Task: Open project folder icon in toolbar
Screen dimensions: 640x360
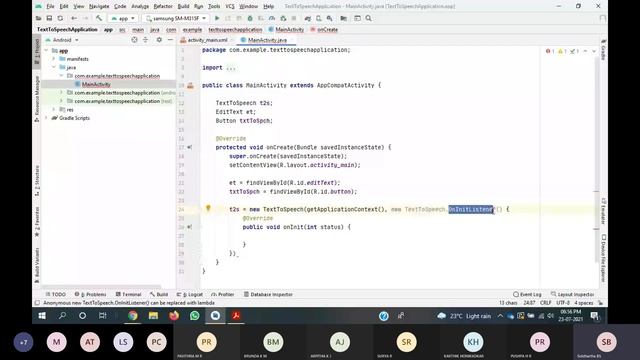Action: click(x=38, y=18)
